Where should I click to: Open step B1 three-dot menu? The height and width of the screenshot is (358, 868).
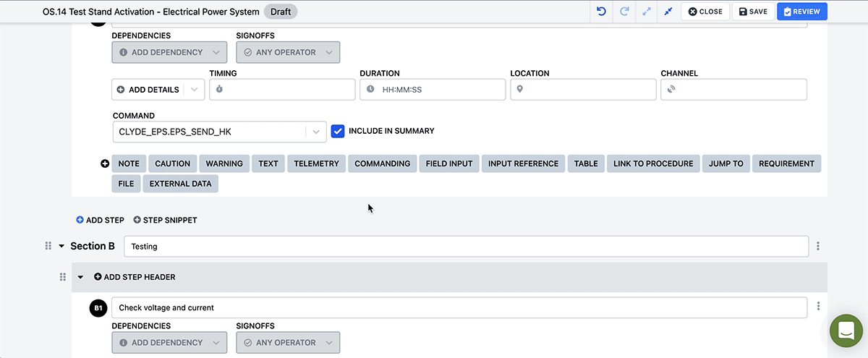(x=818, y=307)
